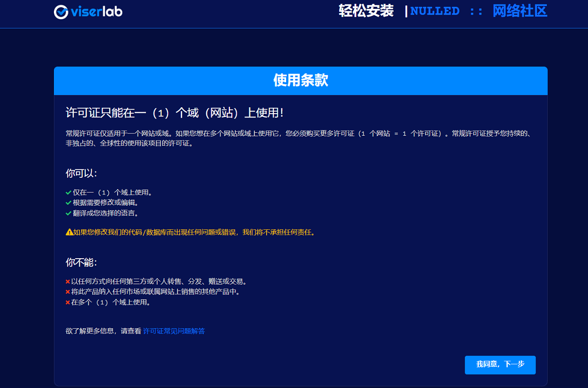
Task: Click the yellow warning triangle icon
Action: tap(69, 232)
